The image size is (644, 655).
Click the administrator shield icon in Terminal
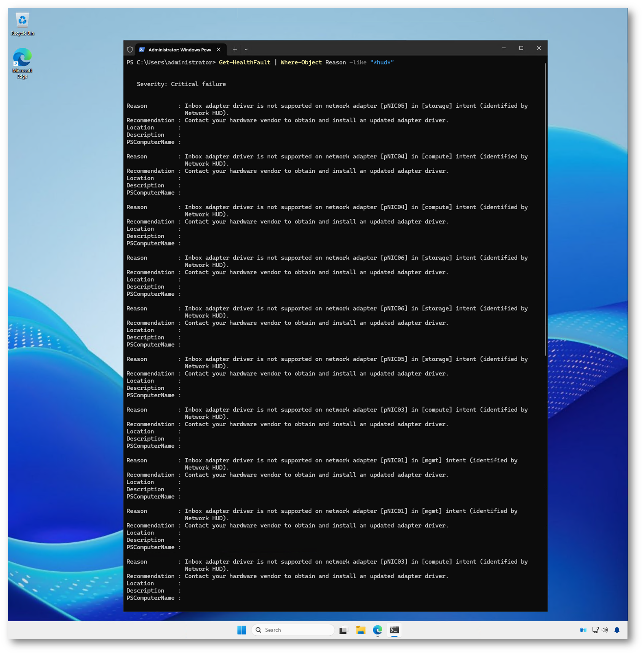pyautogui.click(x=130, y=49)
